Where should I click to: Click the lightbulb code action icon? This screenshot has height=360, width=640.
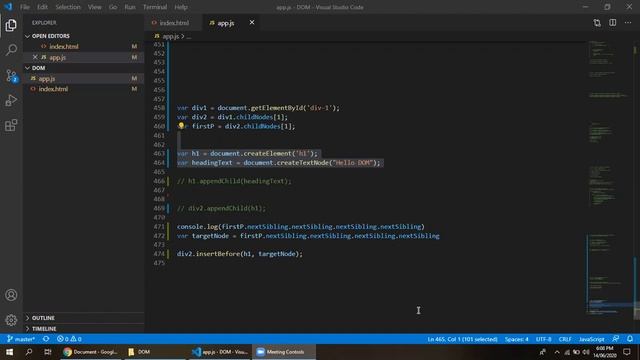point(181,126)
